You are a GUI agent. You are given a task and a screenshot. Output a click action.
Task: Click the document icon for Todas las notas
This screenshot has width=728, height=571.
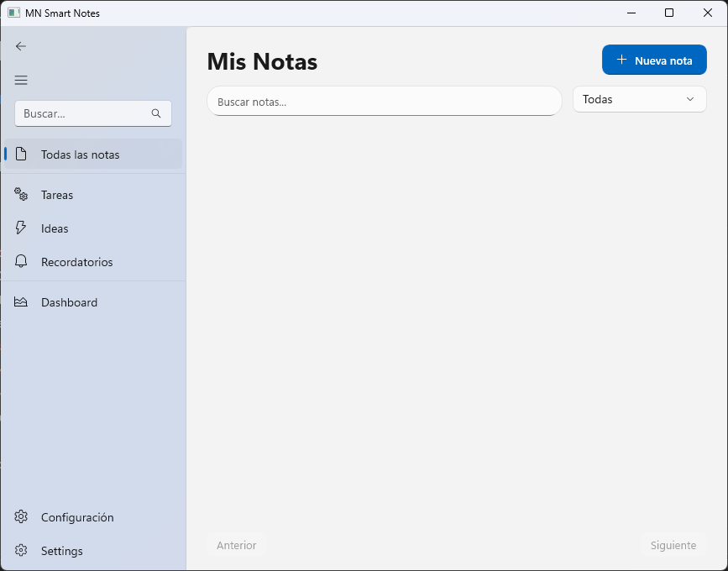point(21,155)
